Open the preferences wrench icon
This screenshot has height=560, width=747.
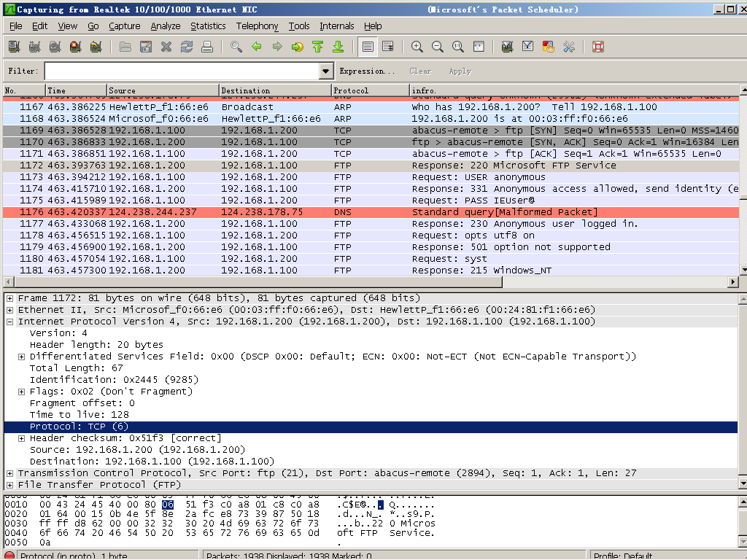[569, 47]
